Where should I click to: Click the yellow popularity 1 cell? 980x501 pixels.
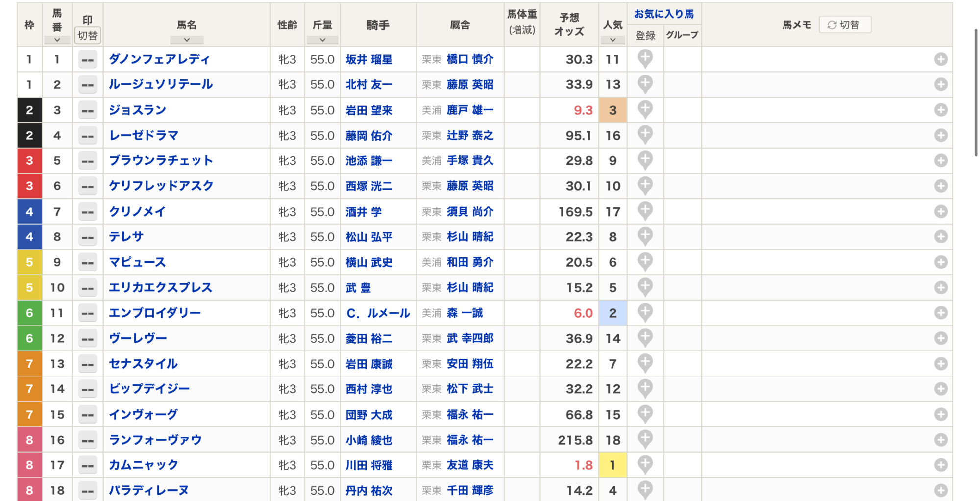612,465
